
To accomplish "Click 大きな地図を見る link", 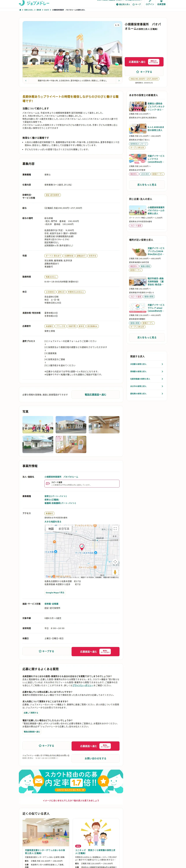I will click(x=53, y=522).
